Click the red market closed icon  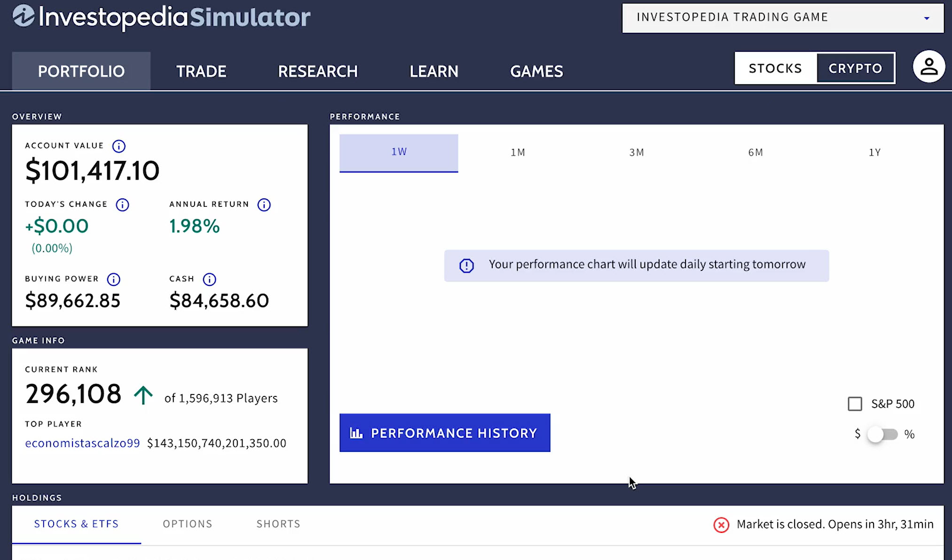[721, 525]
